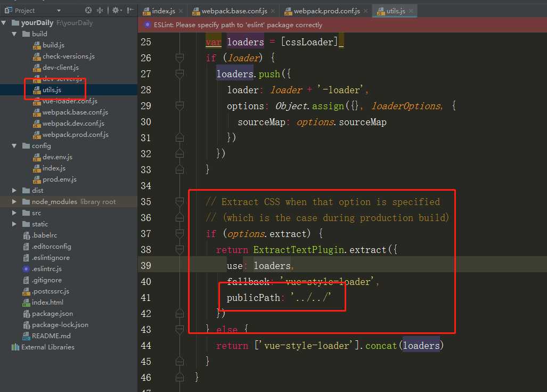
Task: Expand the node_modules folder
Action: pyautogui.click(x=14, y=202)
